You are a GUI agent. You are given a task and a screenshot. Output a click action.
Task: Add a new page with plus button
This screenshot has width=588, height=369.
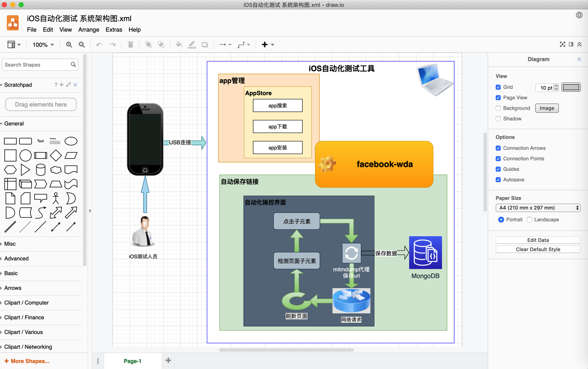[168, 361]
